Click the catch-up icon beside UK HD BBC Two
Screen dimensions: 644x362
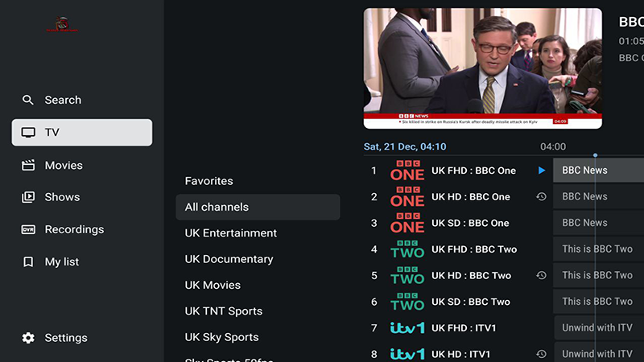(542, 275)
